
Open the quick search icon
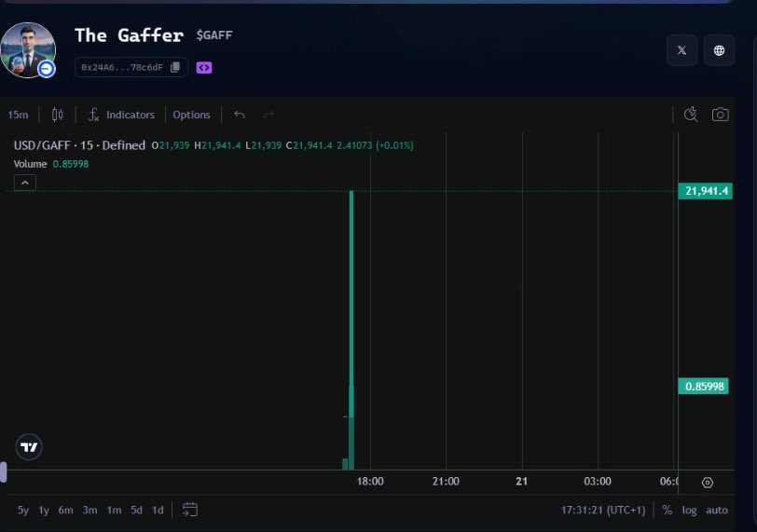click(691, 115)
